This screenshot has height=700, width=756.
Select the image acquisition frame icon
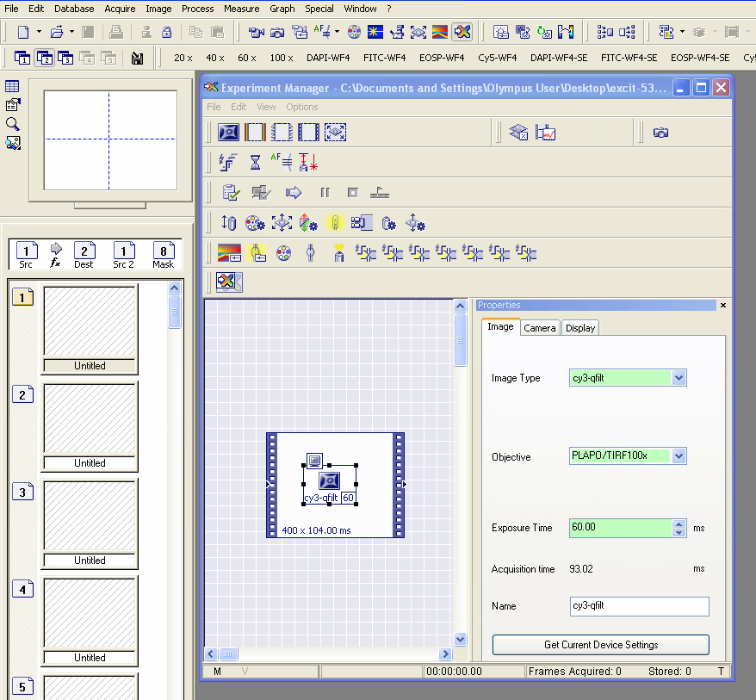pos(228,133)
